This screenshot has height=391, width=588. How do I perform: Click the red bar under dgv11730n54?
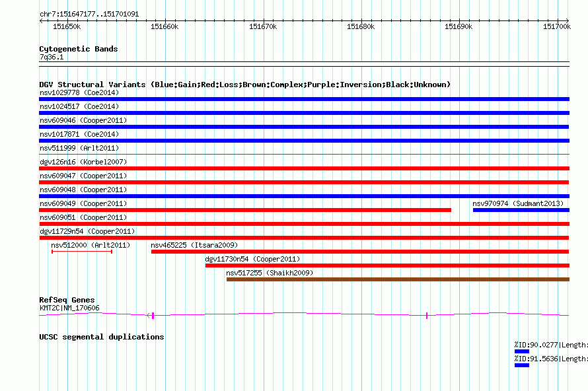point(387,266)
